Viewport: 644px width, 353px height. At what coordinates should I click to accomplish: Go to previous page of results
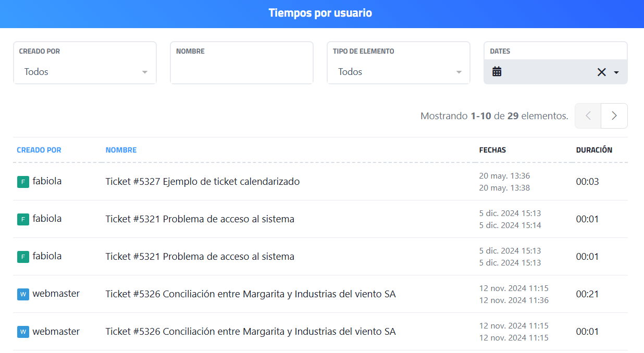point(588,116)
